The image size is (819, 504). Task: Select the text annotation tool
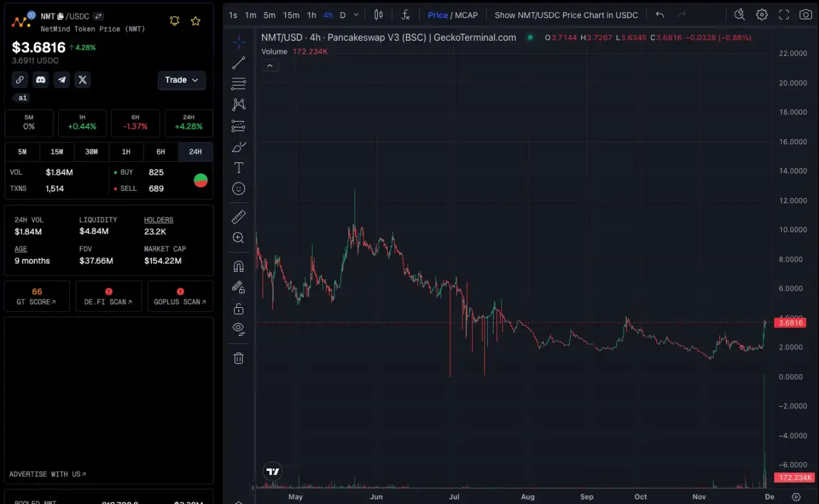tap(239, 167)
